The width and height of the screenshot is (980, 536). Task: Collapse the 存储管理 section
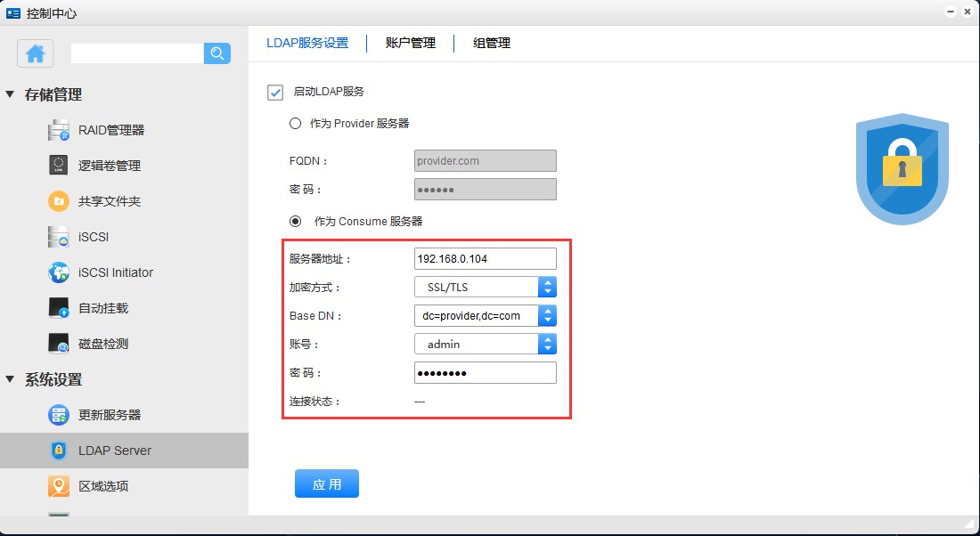[11, 94]
